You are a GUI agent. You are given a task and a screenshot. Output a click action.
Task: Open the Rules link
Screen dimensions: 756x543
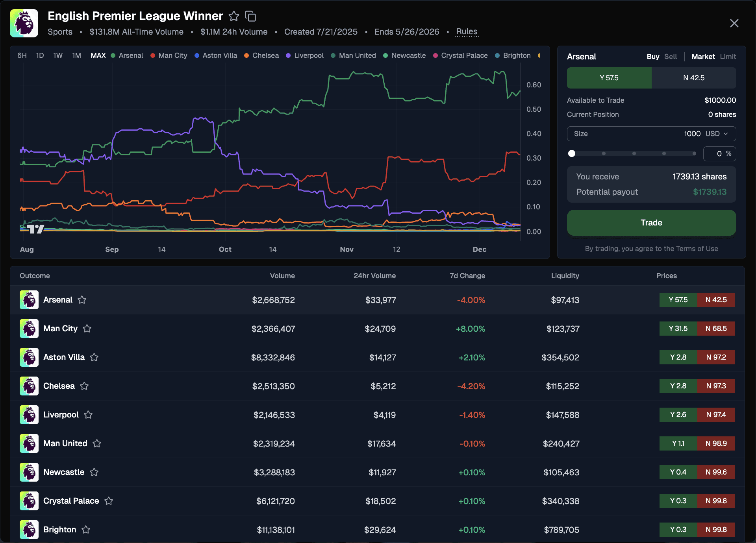pyautogui.click(x=467, y=31)
